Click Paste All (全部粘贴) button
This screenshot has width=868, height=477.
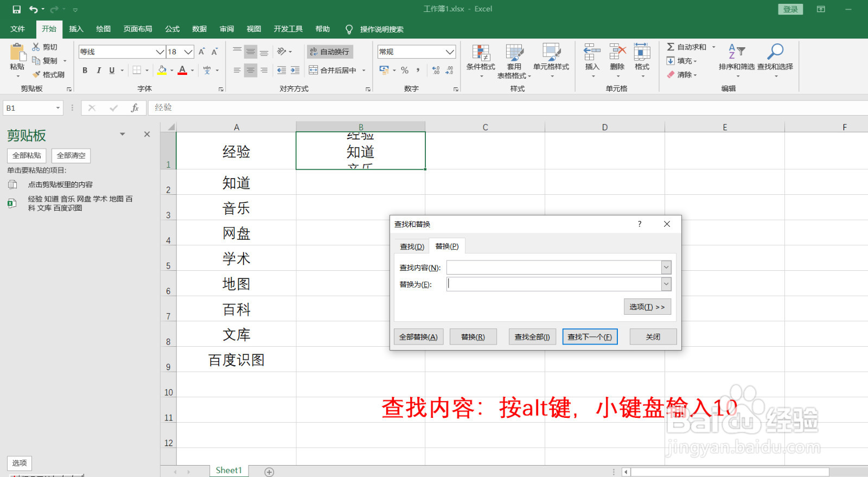pos(27,156)
